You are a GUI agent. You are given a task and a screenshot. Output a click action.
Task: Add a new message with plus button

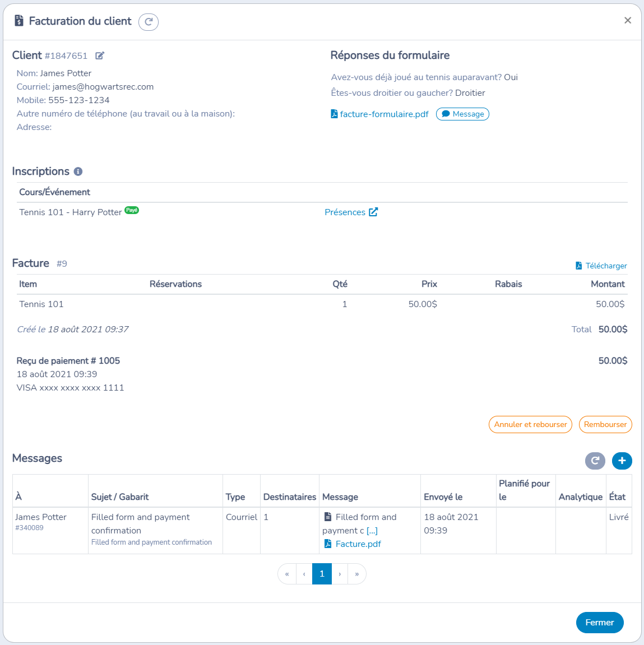[622, 461]
